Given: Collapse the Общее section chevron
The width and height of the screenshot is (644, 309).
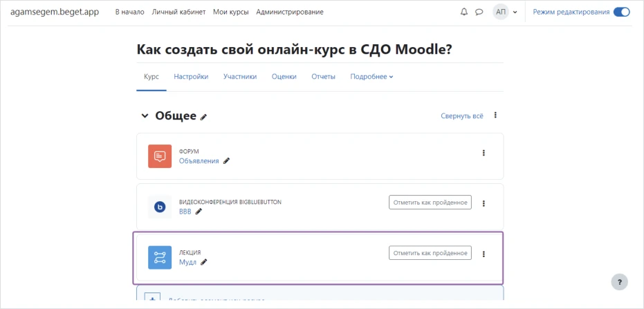Looking at the screenshot, I should click(145, 116).
